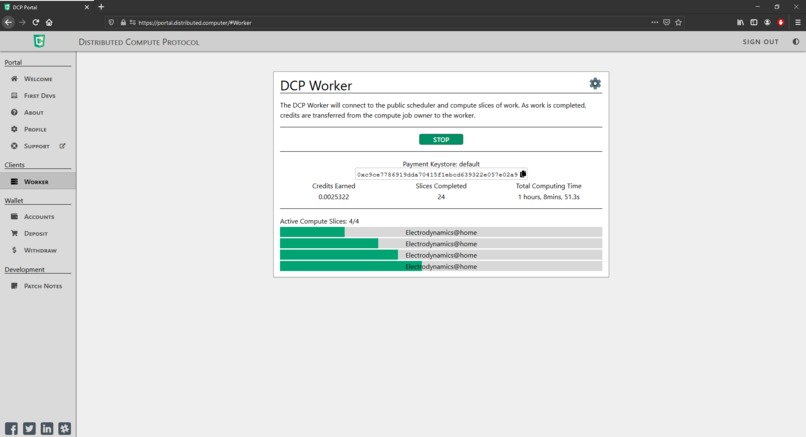Save page to Pocket

667,22
